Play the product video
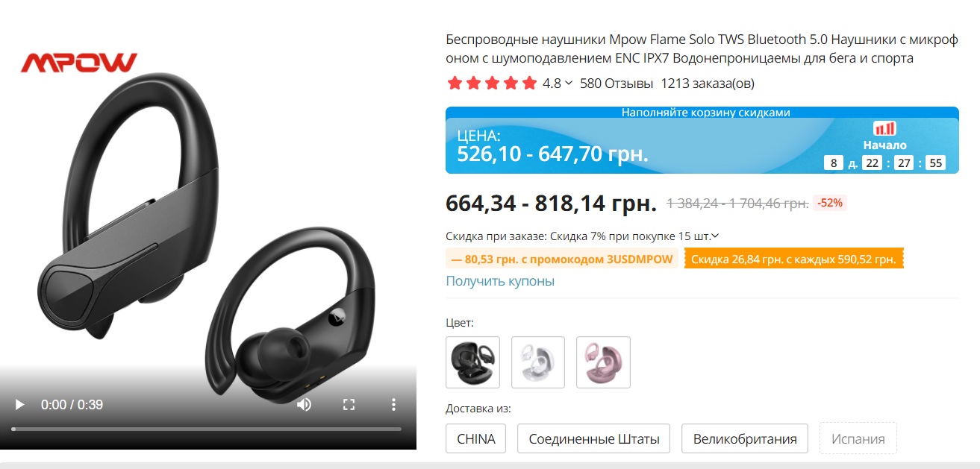Image resolution: width=980 pixels, height=469 pixels. point(20,405)
